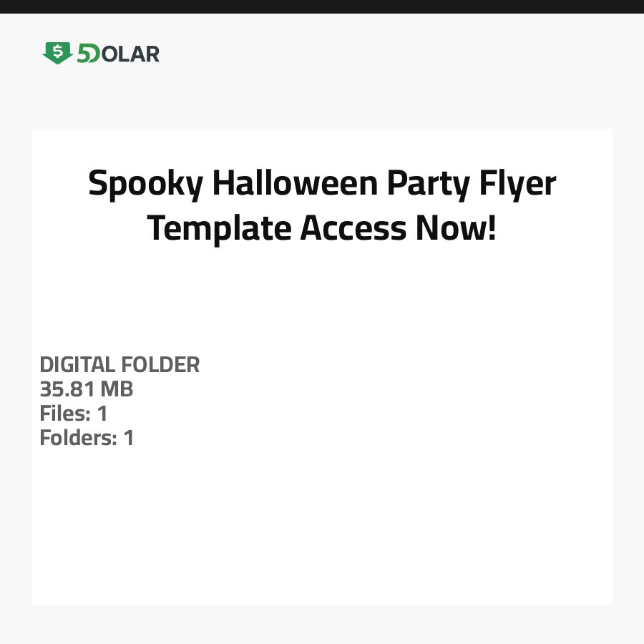644x644 pixels.
Task: Click the 35.81 MB size text
Action: (86, 389)
